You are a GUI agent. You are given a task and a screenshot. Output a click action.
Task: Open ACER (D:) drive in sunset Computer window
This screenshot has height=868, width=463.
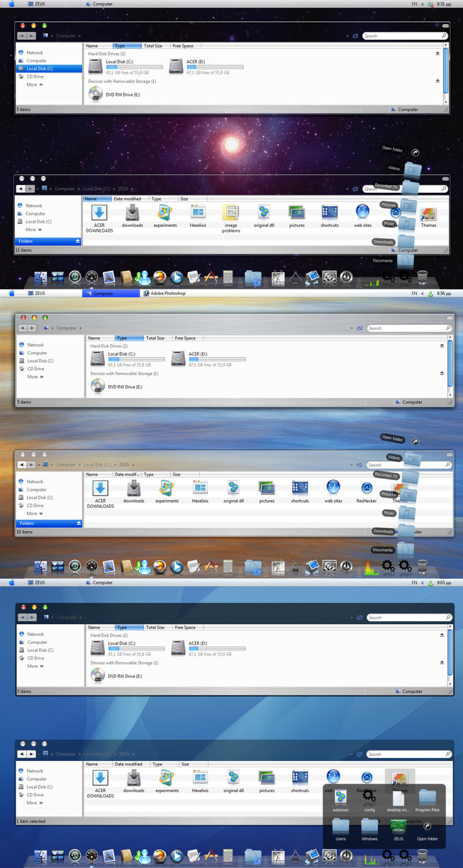[x=208, y=358]
